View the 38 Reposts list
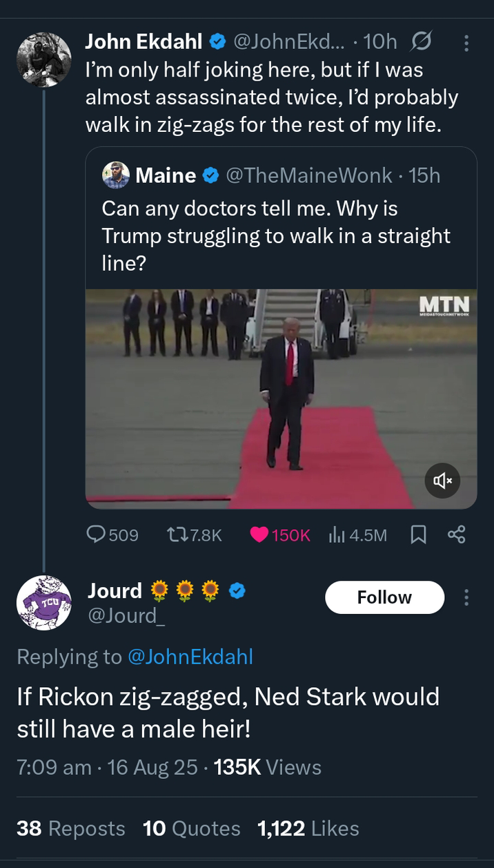Screen dimensions: 494x868 (70, 828)
